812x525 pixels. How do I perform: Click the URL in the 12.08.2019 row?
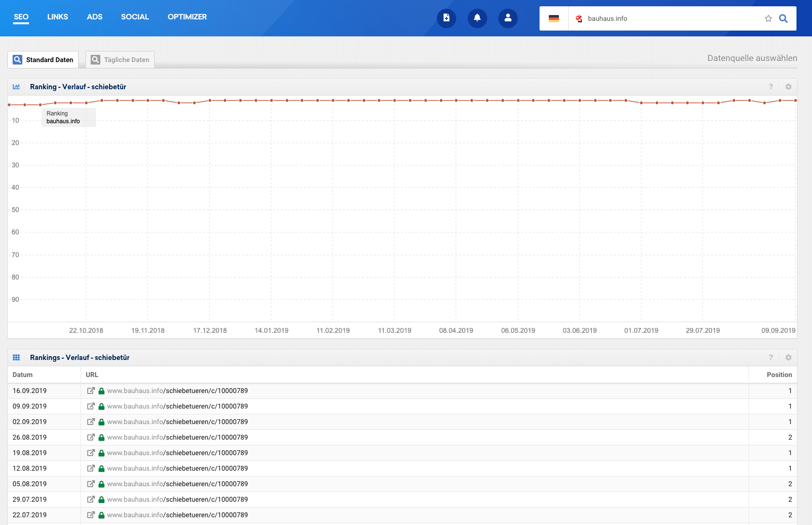pos(177,468)
